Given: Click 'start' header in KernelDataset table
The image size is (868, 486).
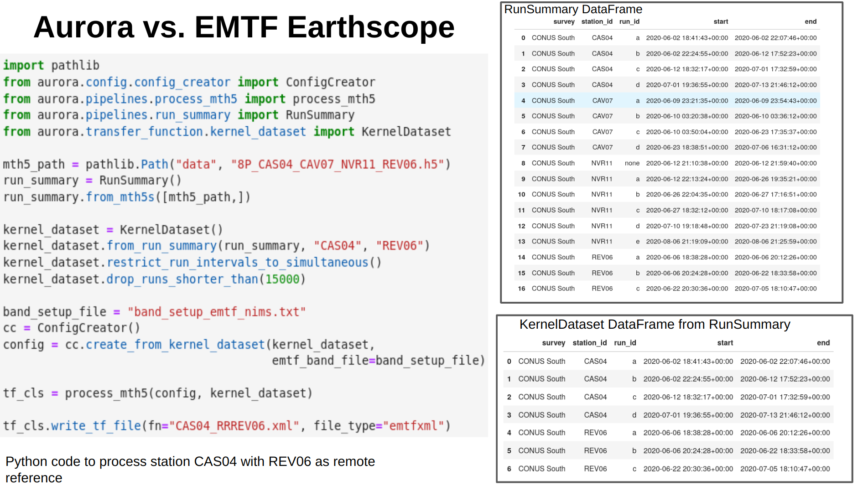Looking at the screenshot, I should (x=725, y=343).
